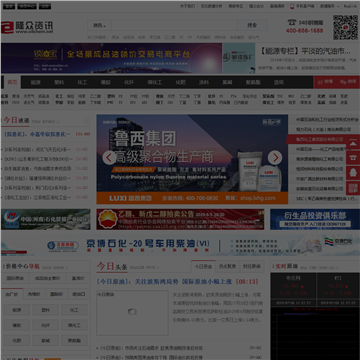Open 氯碱 in the black navigation bar
Image resolution: width=360 pixels, height=360 pixels.
tap(227, 82)
